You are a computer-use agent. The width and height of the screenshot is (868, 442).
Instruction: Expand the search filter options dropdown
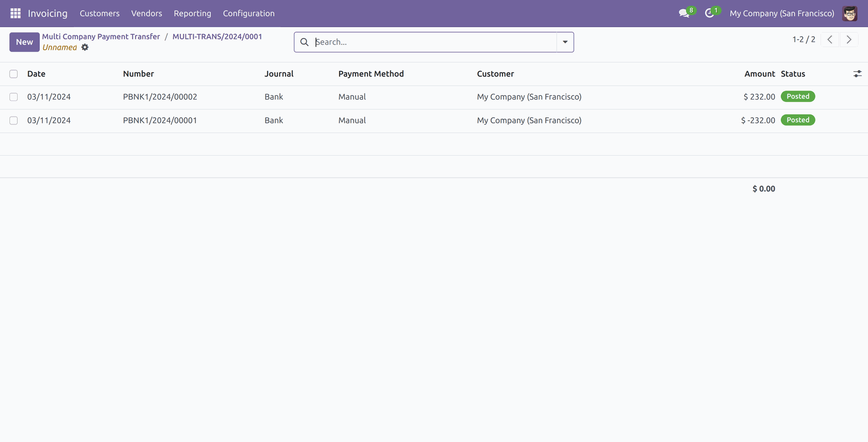point(565,42)
